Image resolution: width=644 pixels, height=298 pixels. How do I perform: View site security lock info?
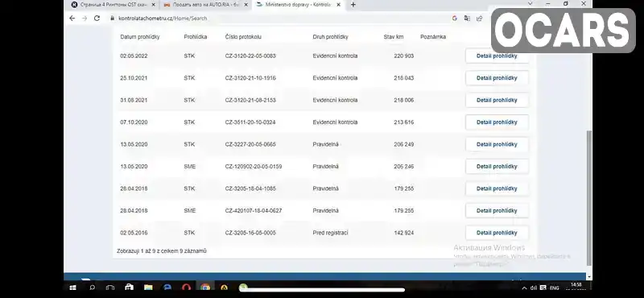pyautogui.click(x=112, y=18)
